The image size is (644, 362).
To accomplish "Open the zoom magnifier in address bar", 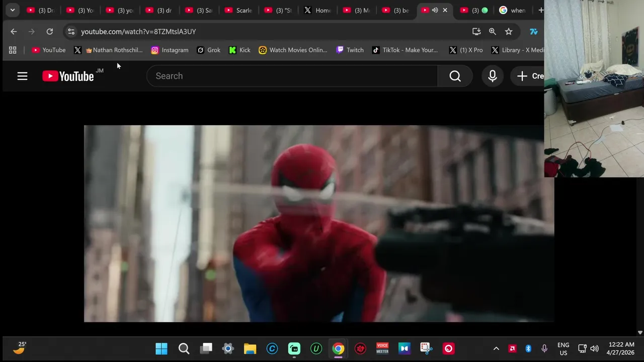I will (x=493, y=32).
